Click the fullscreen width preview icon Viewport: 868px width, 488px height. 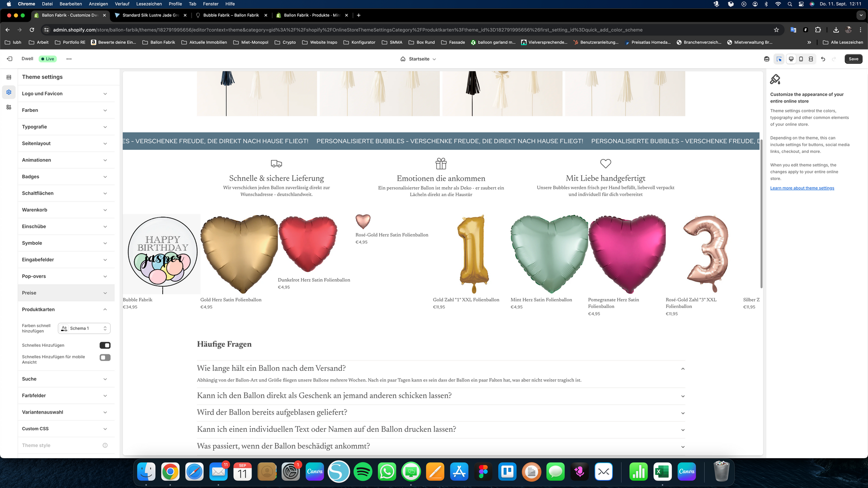[x=811, y=59]
